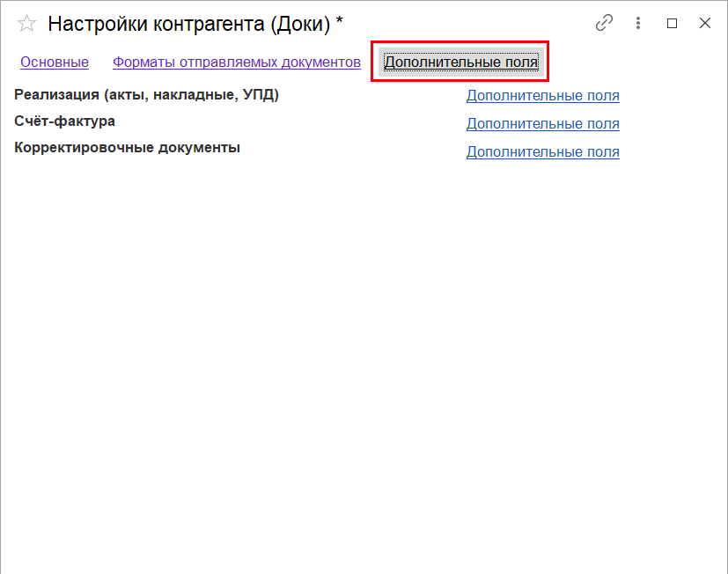Open Дополнительные поля link for Реализация row
This screenshot has width=728, height=574.
(543, 96)
